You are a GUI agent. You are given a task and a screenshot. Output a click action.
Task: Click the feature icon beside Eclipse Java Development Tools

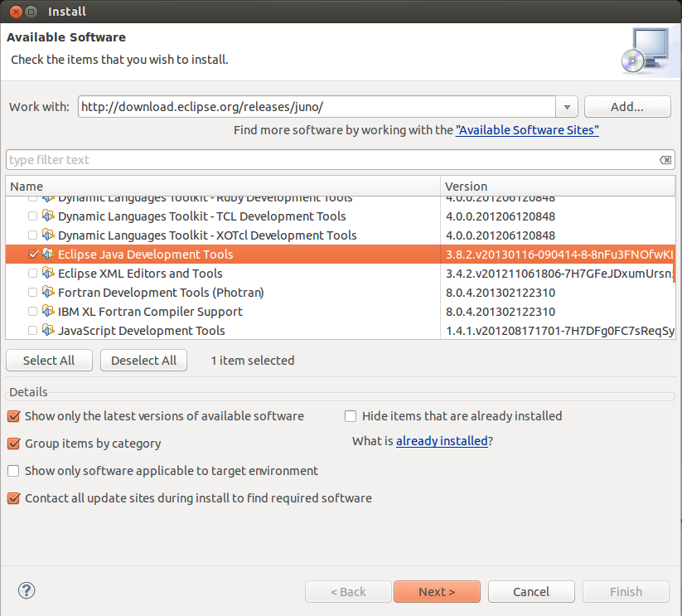(48, 254)
